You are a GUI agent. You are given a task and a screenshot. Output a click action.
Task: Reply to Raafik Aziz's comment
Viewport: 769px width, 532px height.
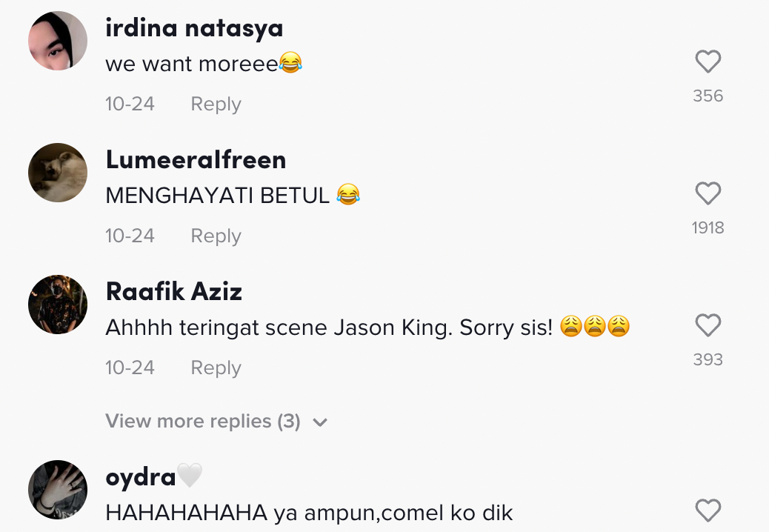(x=216, y=368)
